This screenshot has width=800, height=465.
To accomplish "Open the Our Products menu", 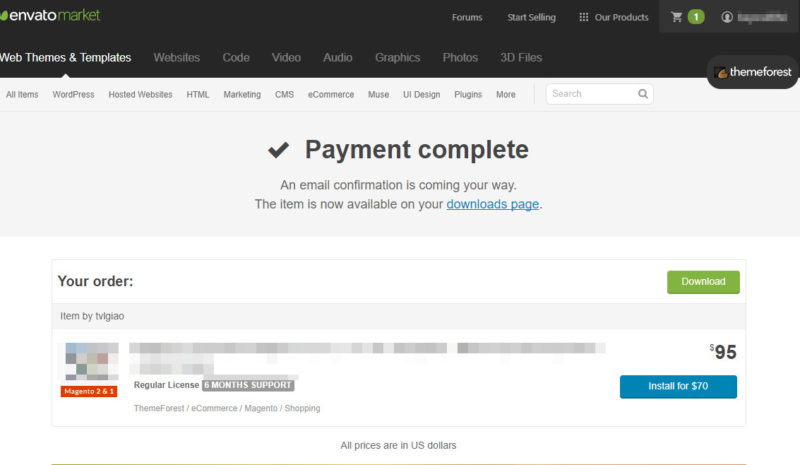I will point(621,17).
